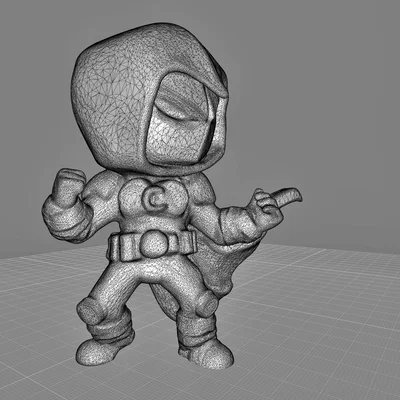The width and height of the screenshot is (400, 400).
Task: Click the masked face inside the hood
Action: [x=180, y=123]
